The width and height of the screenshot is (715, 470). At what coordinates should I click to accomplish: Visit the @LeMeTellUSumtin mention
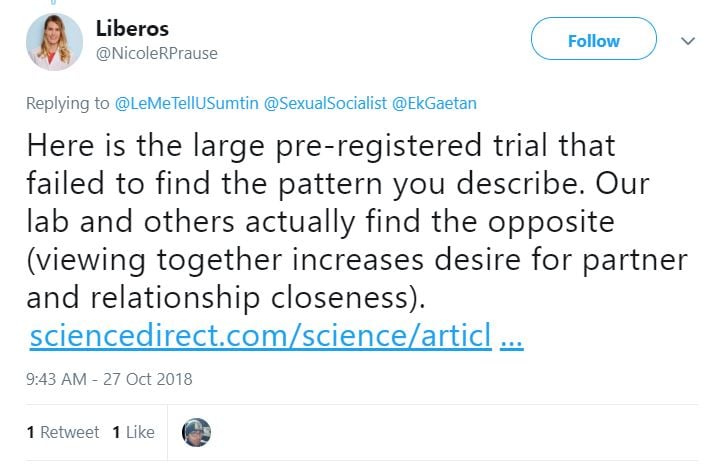[x=186, y=101]
